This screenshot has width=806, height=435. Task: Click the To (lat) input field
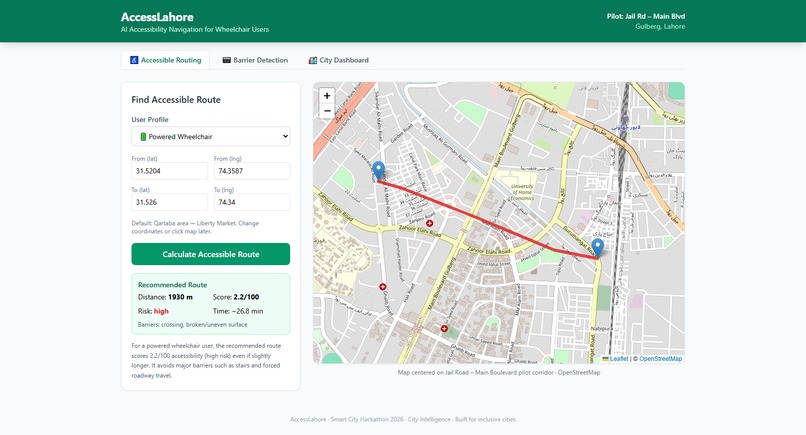pos(170,202)
